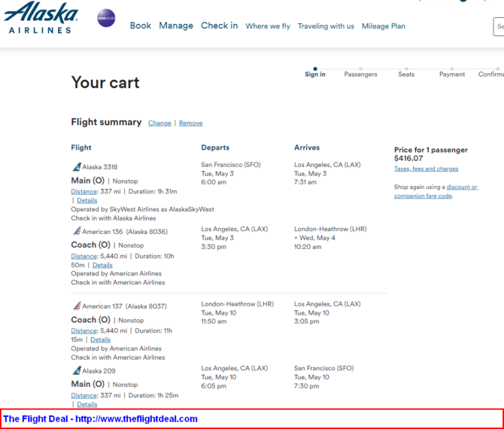The height and width of the screenshot is (429, 504).
Task: Click the Departs column header
Action: pyautogui.click(x=215, y=148)
